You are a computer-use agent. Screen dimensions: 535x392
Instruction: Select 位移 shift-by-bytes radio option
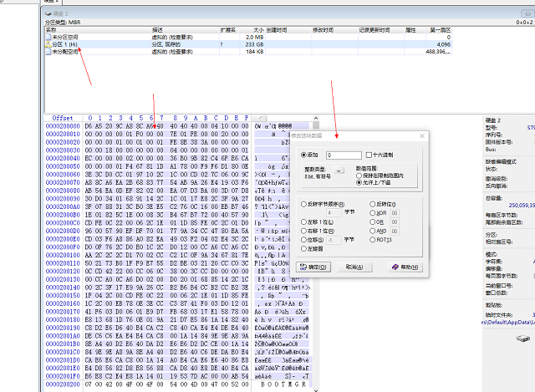[303, 240]
